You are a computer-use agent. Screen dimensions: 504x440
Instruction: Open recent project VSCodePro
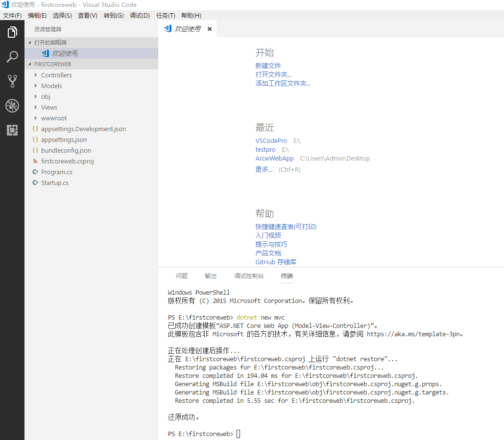271,140
